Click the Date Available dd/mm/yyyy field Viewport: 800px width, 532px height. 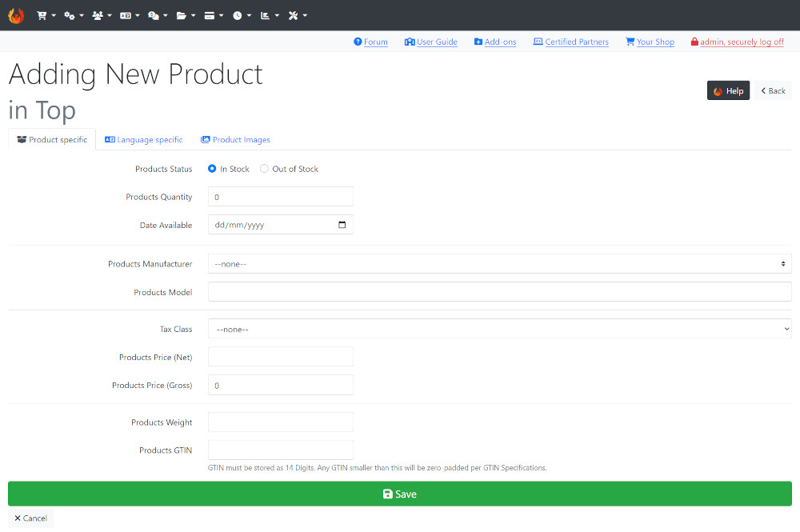click(x=281, y=225)
